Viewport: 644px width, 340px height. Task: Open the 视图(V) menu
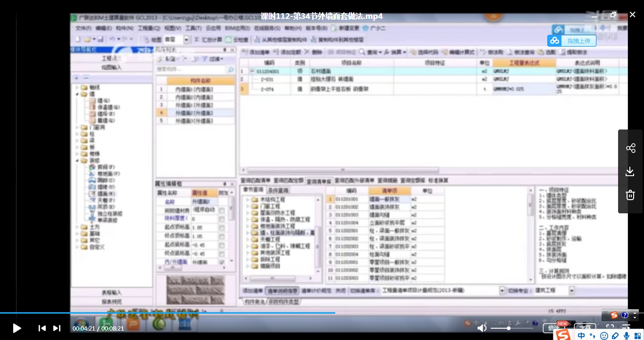click(173, 28)
